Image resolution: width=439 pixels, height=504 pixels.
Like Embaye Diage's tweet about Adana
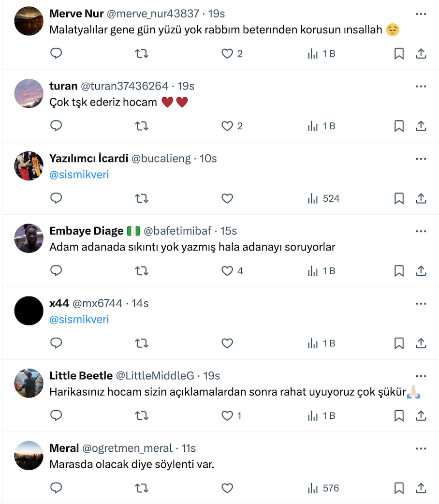click(x=227, y=271)
